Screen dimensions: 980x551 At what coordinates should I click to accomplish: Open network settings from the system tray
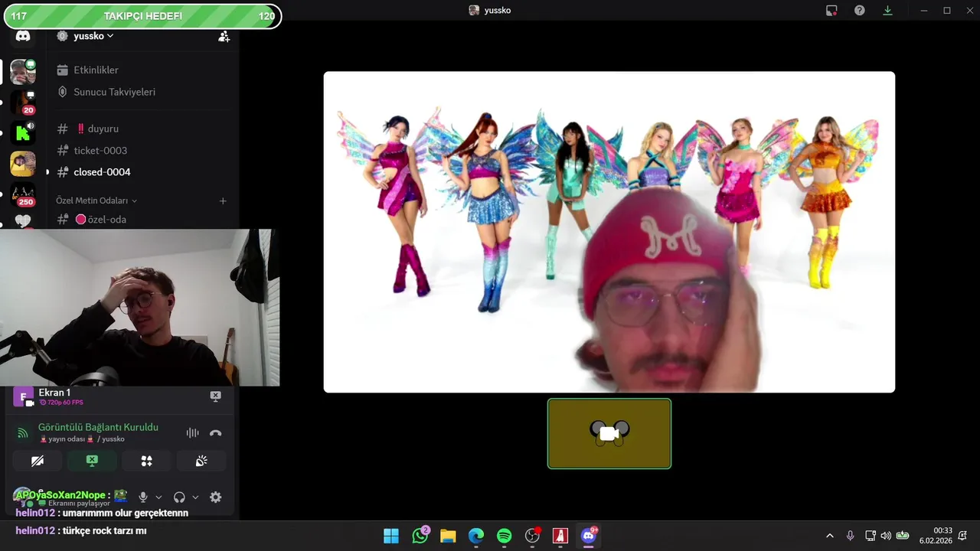(871, 536)
